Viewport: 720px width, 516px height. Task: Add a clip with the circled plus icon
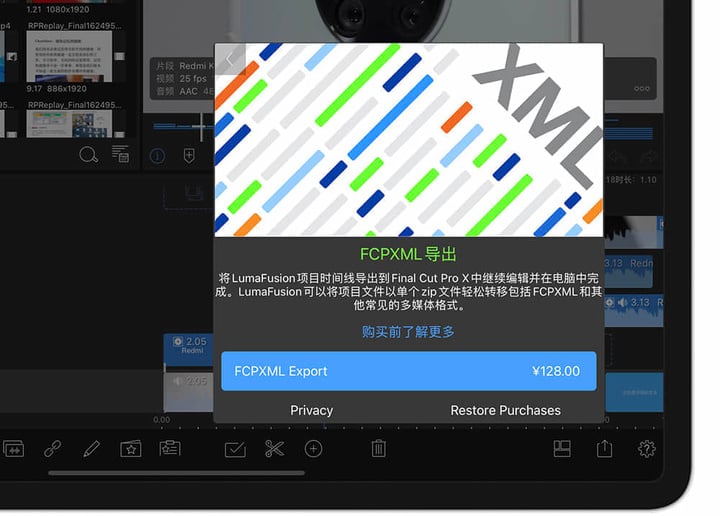[x=313, y=449]
